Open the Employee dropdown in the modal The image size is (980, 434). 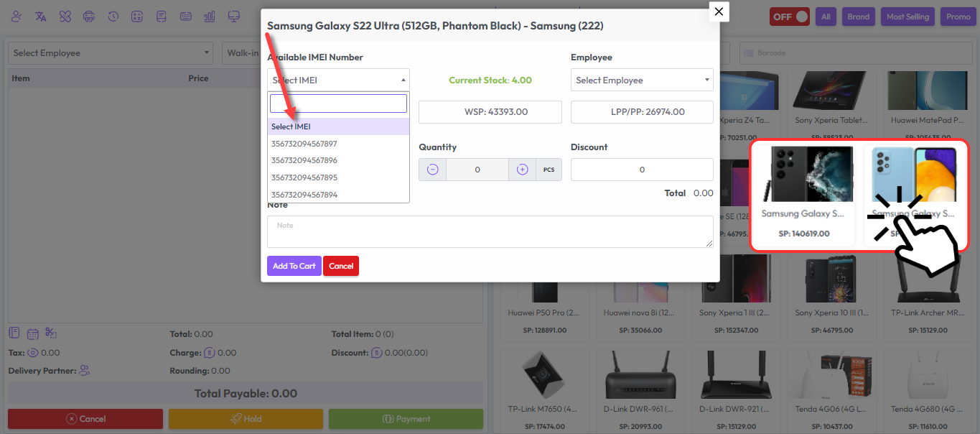641,80
